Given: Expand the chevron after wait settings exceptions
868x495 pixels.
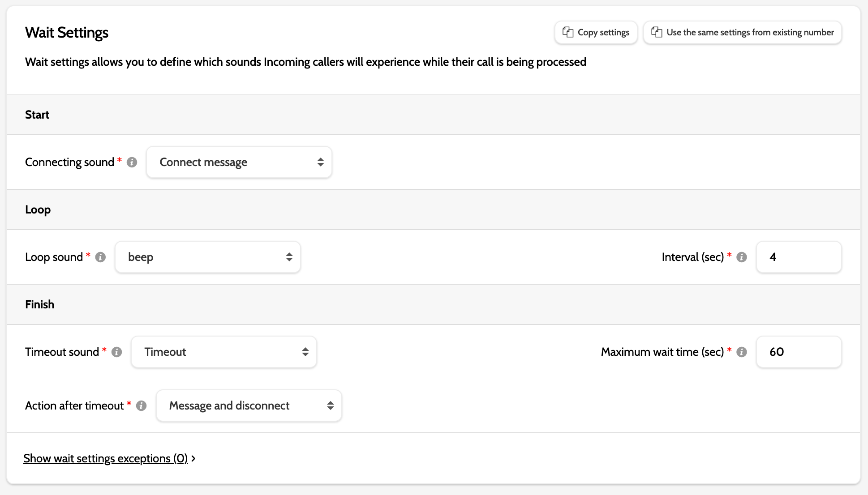Looking at the screenshot, I should [193, 459].
